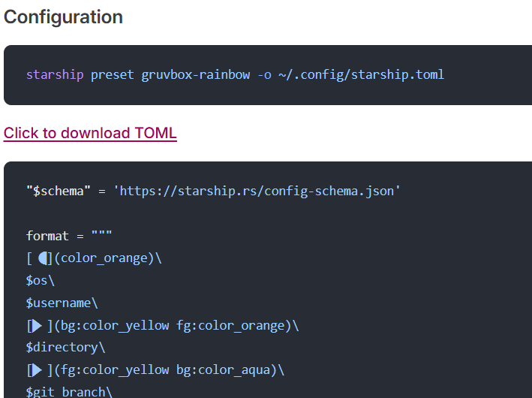This screenshot has height=398, width=532.
Task: Click the fg:color_yellow bg:color_aqua line
Action: (155, 369)
